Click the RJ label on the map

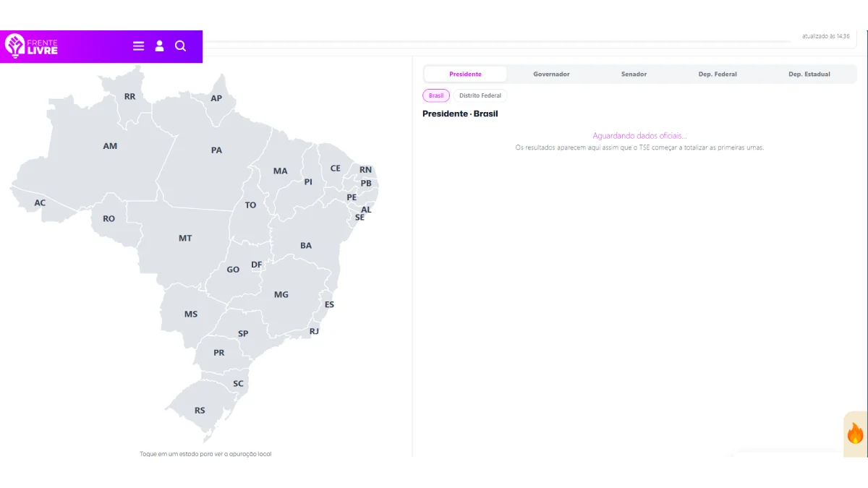314,331
